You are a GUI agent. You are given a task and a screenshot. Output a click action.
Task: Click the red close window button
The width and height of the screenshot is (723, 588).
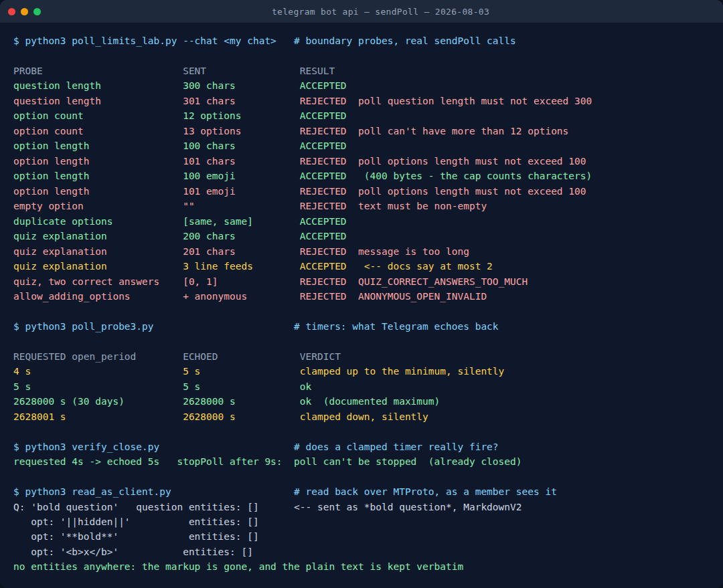coord(12,11)
